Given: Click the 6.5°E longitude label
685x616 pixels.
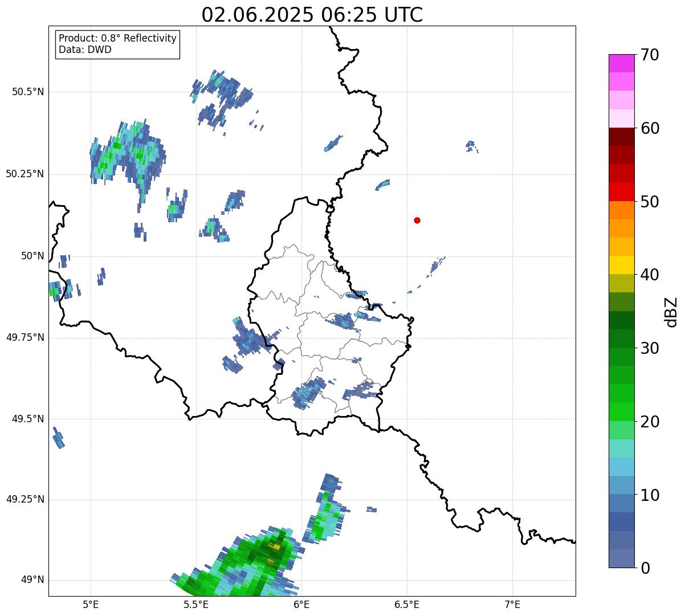Looking at the screenshot, I should (407, 604).
